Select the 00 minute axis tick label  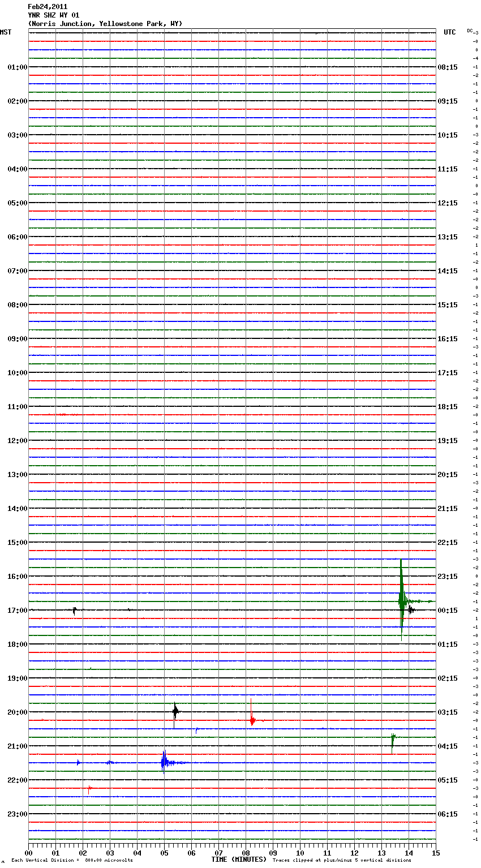click(x=28, y=853)
